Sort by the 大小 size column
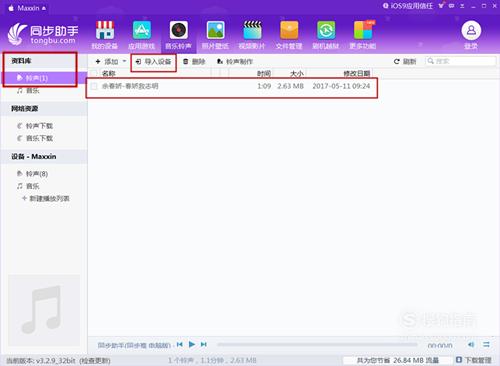Image resolution: width=500 pixels, height=366 pixels. pos(297,73)
